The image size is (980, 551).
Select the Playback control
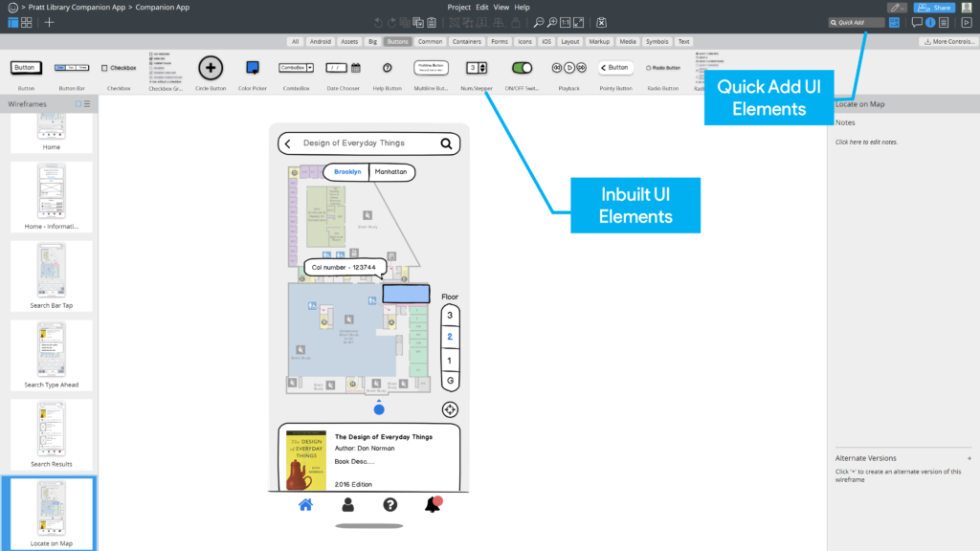coord(568,68)
